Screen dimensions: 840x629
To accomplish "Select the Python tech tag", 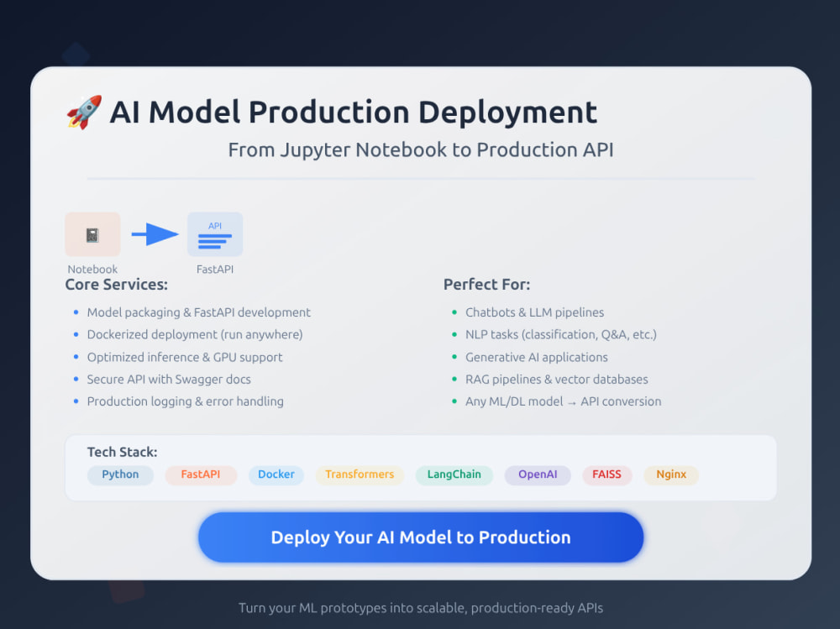I will (120, 474).
